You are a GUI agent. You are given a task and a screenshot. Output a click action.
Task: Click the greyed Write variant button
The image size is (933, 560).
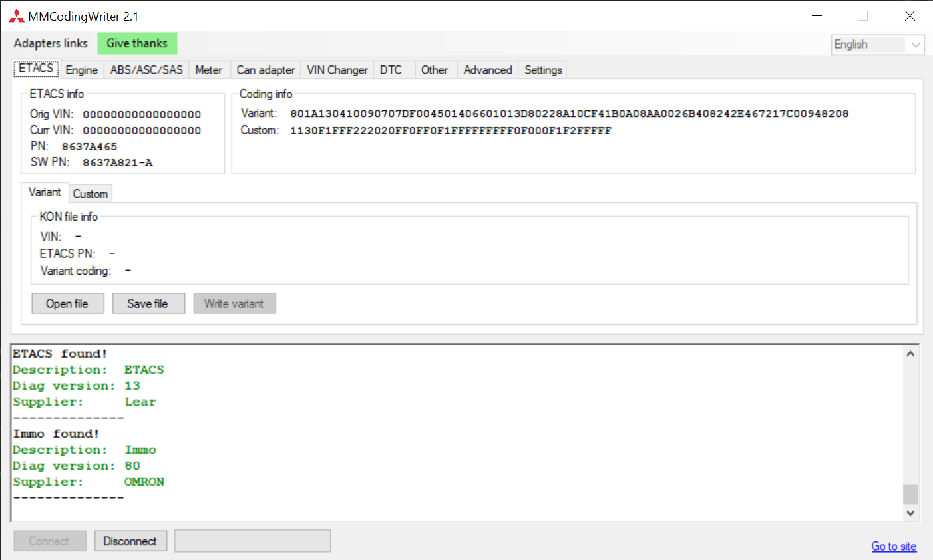tap(234, 303)
